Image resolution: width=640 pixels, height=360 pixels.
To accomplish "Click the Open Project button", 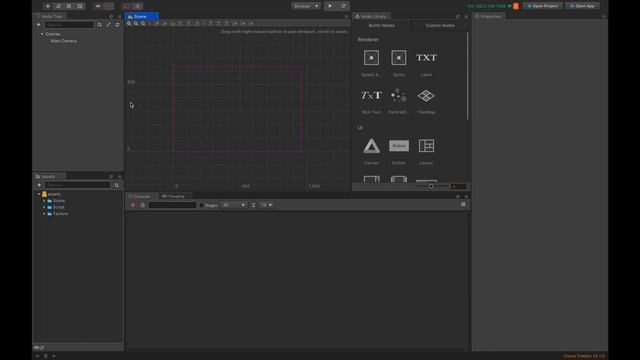I will (542, 6).
